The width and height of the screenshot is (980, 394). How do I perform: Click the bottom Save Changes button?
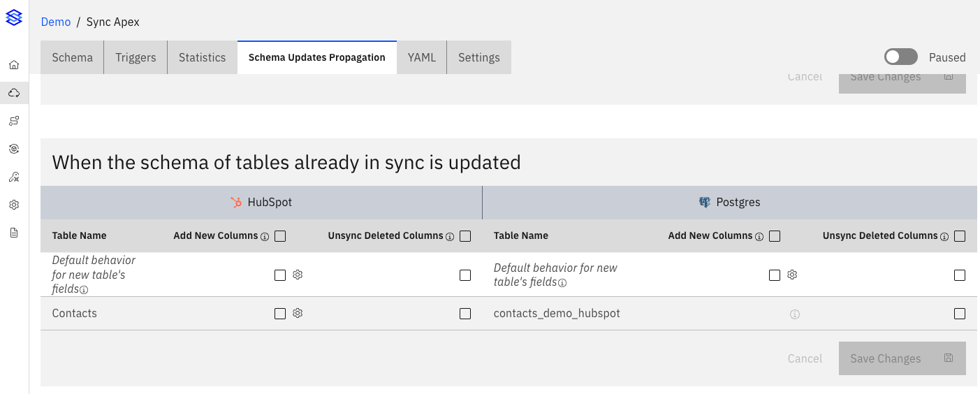(902, 358)
